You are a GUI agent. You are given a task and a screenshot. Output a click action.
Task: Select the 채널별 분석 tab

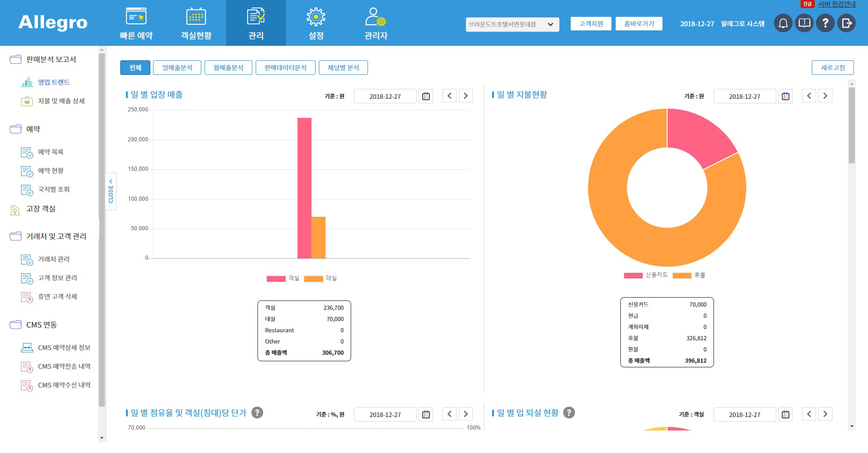(343, 68)
